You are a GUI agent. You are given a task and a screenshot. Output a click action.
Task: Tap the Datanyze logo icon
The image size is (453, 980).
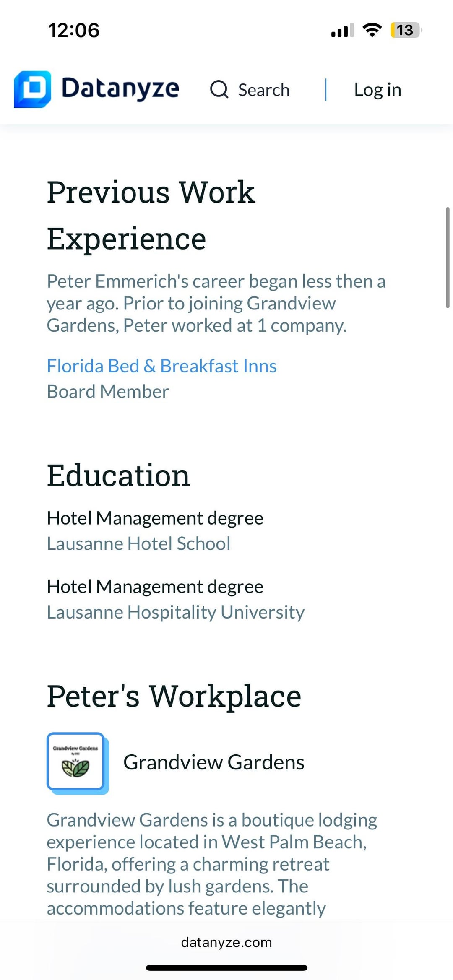point(32,89)
